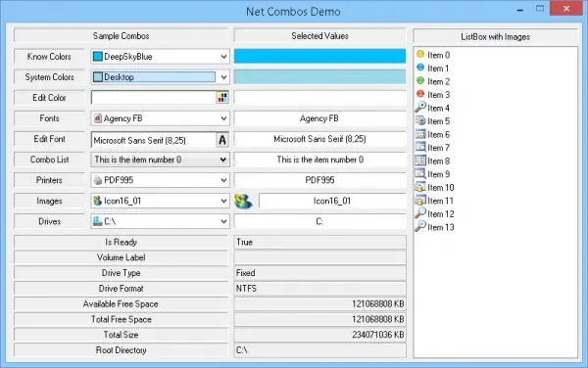Click the Icon16_01 selected value text
The height and width of the screenshot is (368, 588).
coord(332,201)
